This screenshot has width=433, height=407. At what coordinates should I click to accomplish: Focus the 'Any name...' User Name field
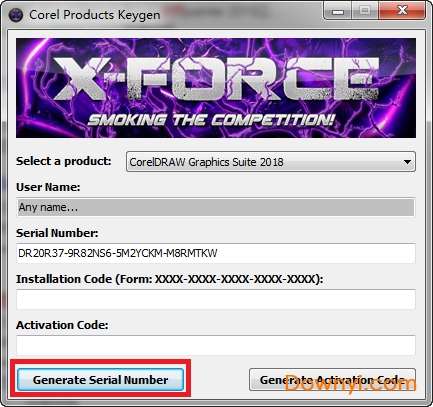click(216, 207)
